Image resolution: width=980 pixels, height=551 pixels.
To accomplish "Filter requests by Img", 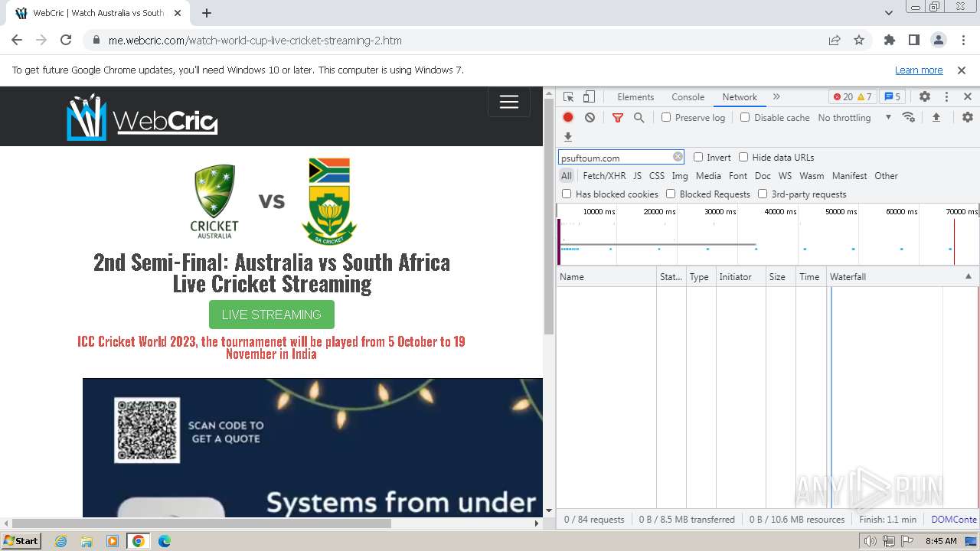I will 680,176.
